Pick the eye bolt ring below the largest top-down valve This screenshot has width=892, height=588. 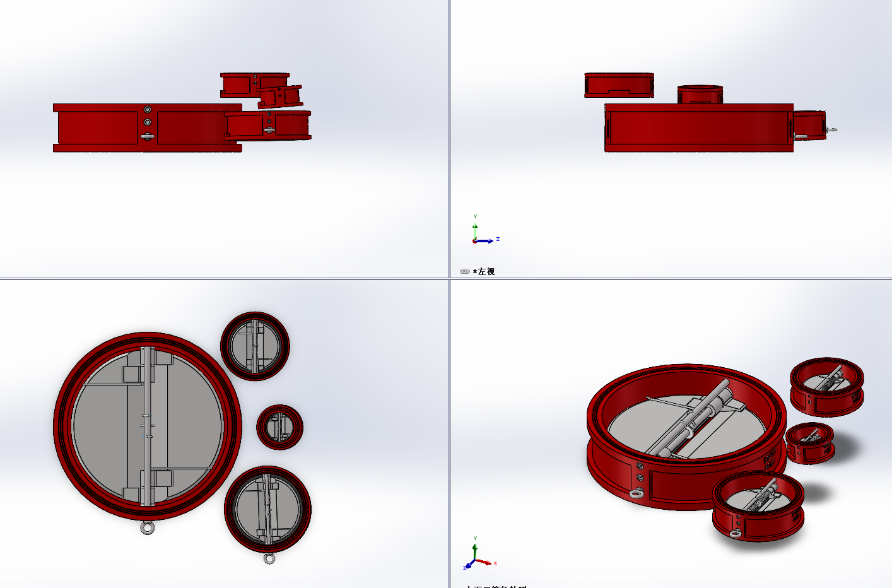[x=147, y=527]
